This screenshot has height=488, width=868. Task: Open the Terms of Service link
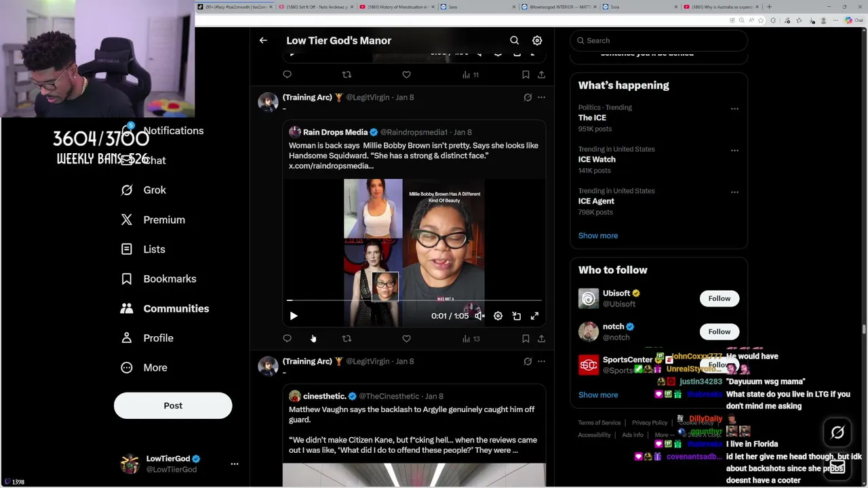tap(599, 422)
